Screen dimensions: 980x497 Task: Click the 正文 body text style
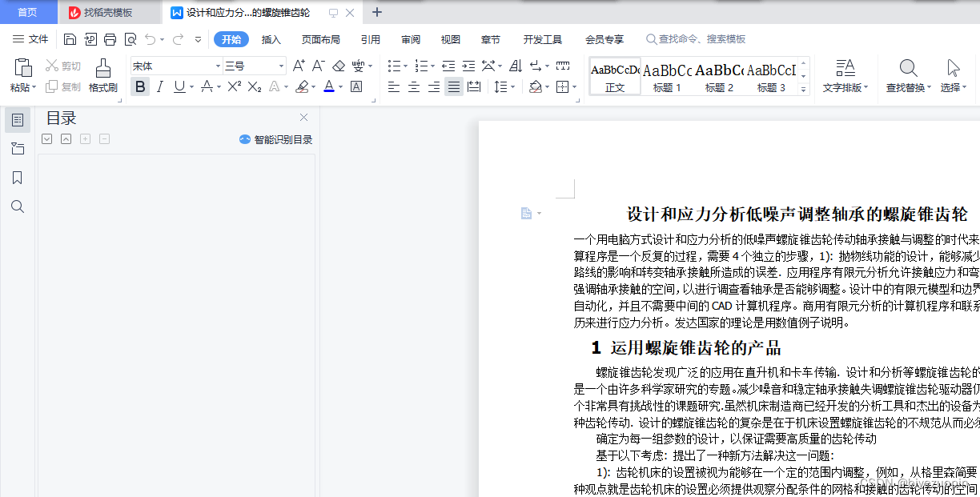click(x=616, y=76)
